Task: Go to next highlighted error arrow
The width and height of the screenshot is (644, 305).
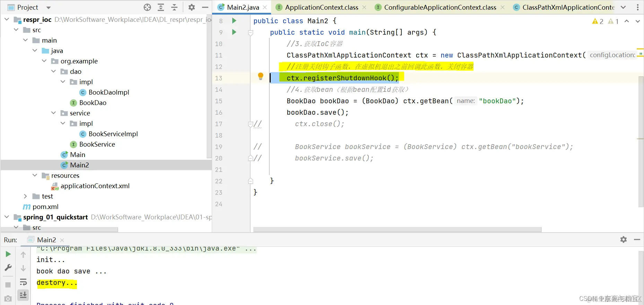Action: coord(637,21)
